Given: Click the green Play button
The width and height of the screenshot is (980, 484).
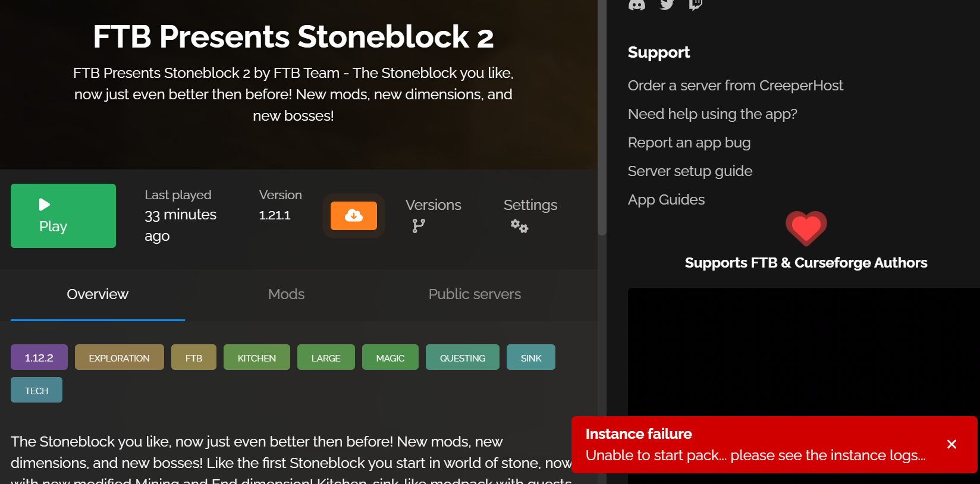Looking at the screenshot, I should pos(63,216).
